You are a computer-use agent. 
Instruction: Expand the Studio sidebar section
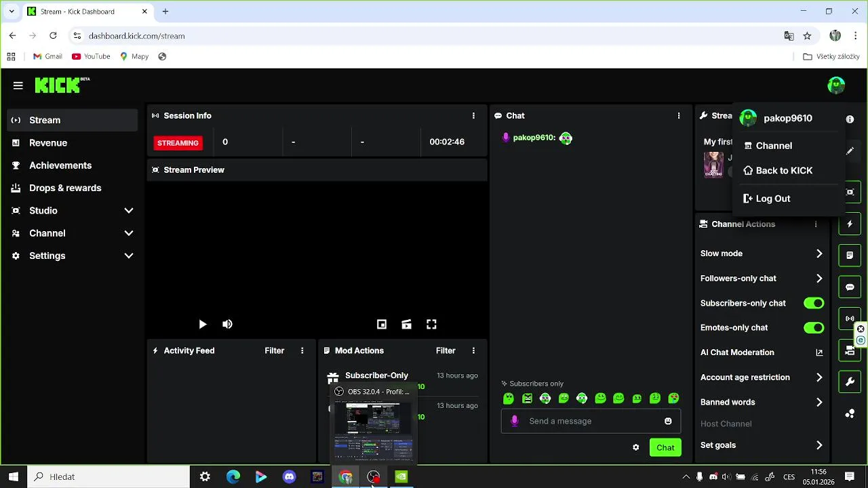coord(73,211)
